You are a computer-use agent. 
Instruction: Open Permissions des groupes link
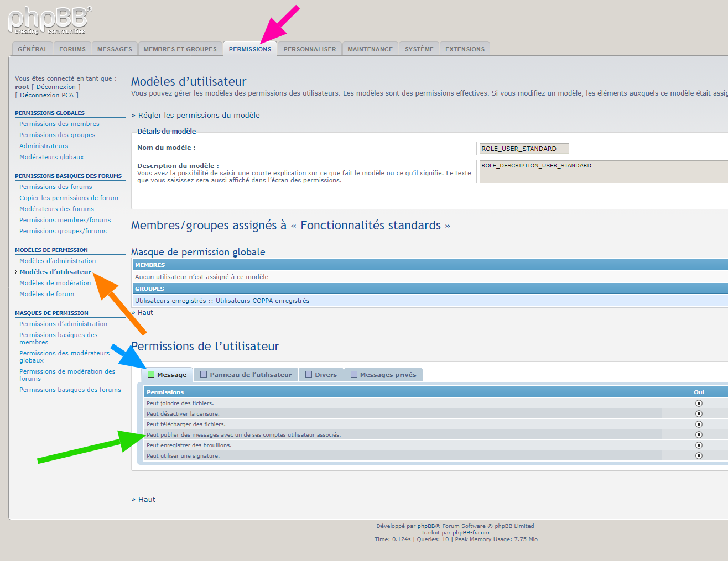[x=57, y=135]
